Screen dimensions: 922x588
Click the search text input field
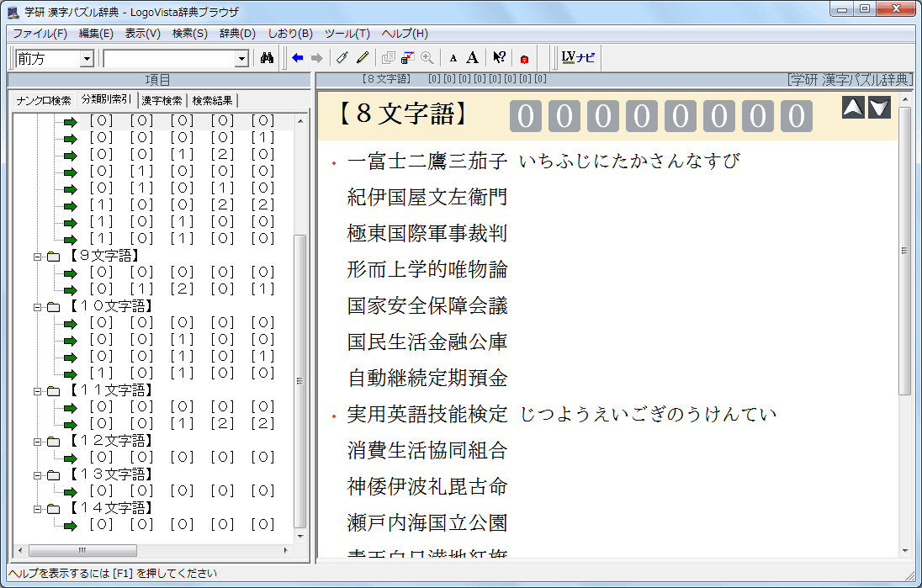tap(169, 58)
